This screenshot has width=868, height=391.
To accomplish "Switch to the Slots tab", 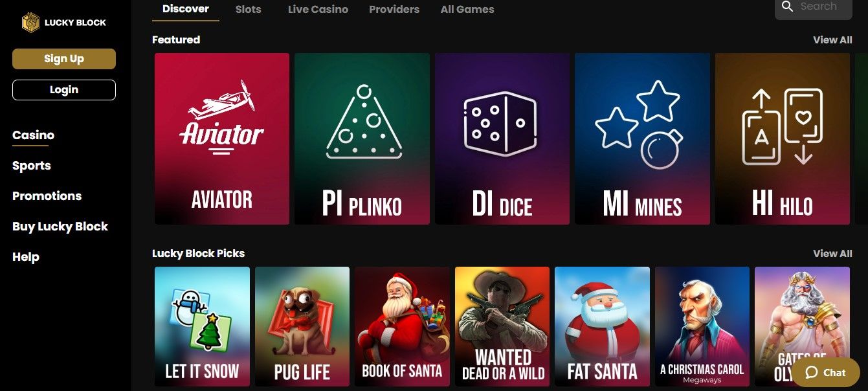I will pyautogui.click(x=249, y=9).
